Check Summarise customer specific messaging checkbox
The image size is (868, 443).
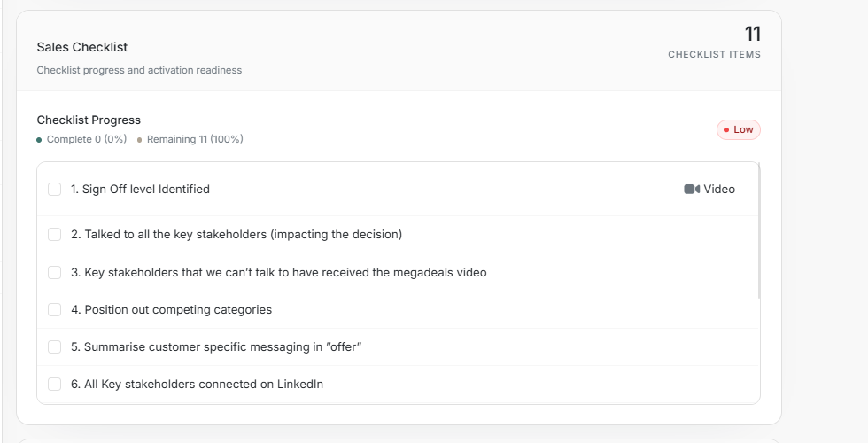click(54, 346)
